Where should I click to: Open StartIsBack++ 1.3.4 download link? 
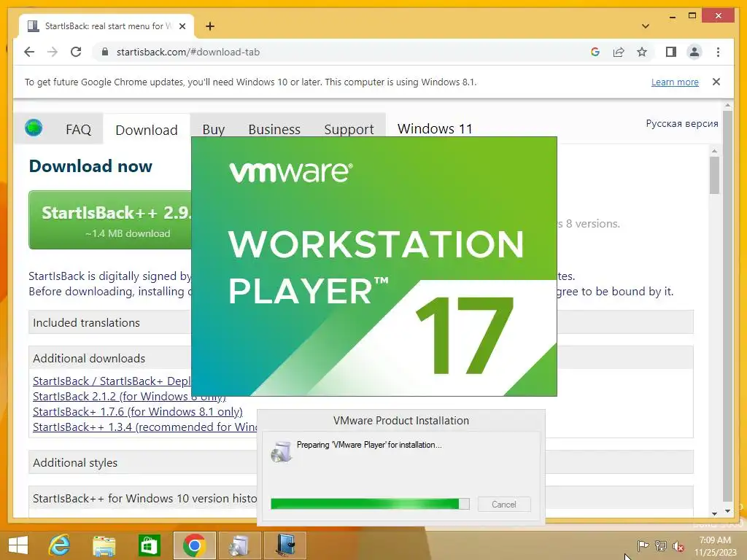(145, 427)
